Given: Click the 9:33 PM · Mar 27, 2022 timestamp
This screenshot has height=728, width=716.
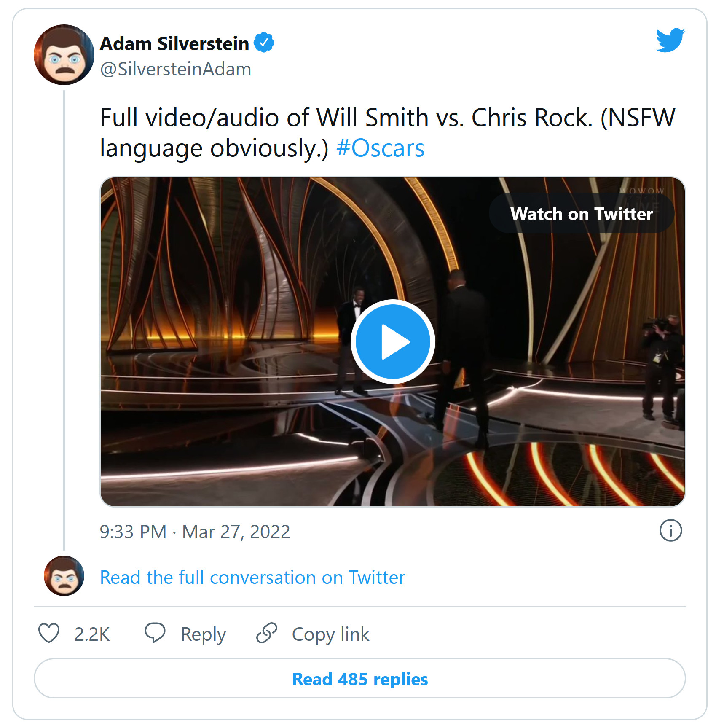Looking at the screenshot, I should coord(195,532).
